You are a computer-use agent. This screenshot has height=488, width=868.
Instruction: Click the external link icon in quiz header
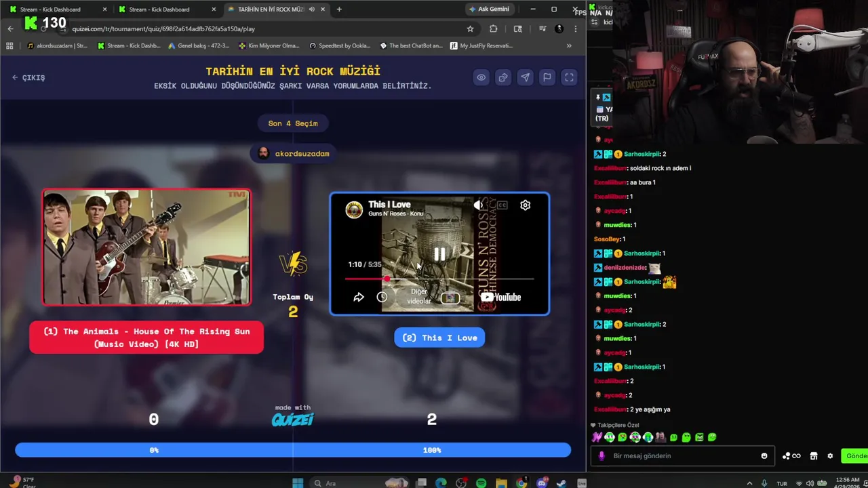click(503, 77)
